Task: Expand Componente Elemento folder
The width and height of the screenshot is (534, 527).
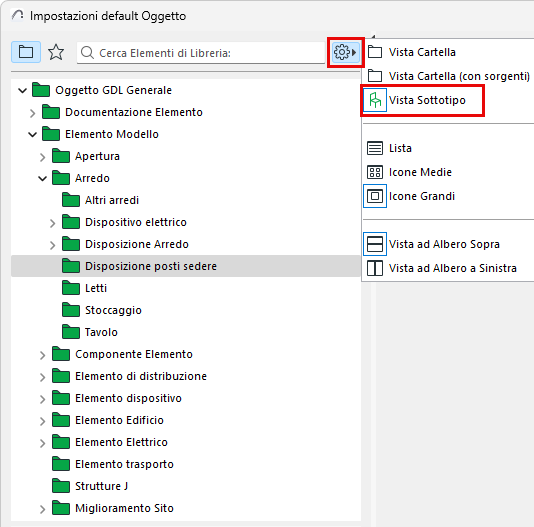Action: [x=42, y=355]
